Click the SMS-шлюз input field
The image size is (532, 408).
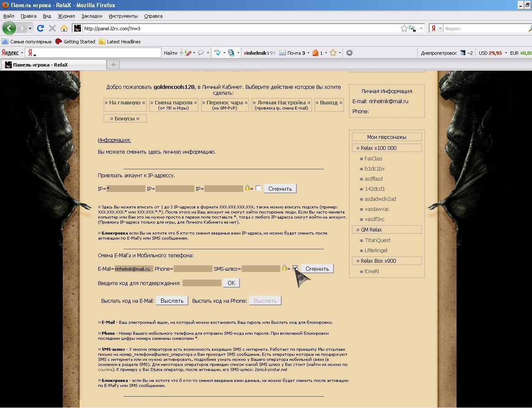[x=261, y=268]
